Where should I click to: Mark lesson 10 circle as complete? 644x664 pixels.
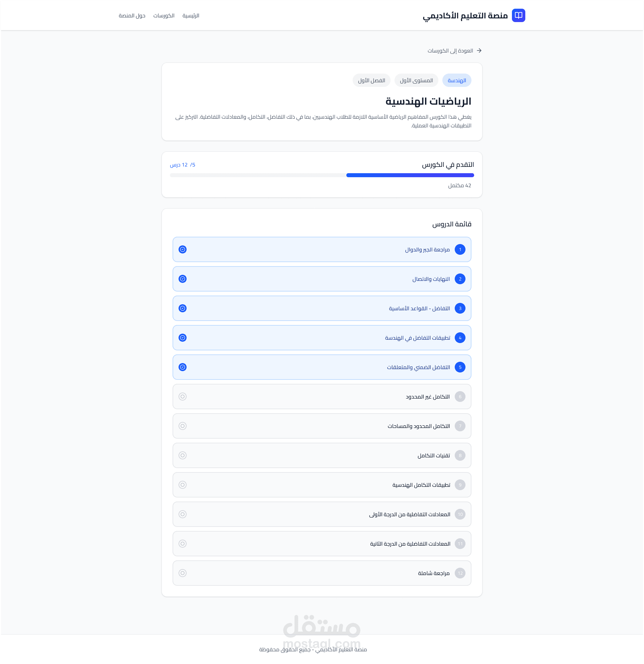pos(183,514)
